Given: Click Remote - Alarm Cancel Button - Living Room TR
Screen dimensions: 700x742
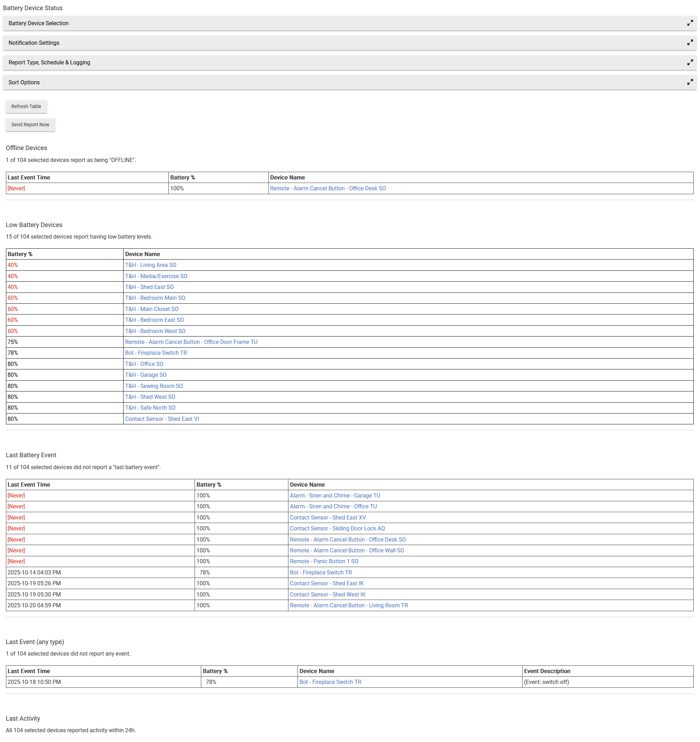Looking at the screenshot, I should pos(349,605).
